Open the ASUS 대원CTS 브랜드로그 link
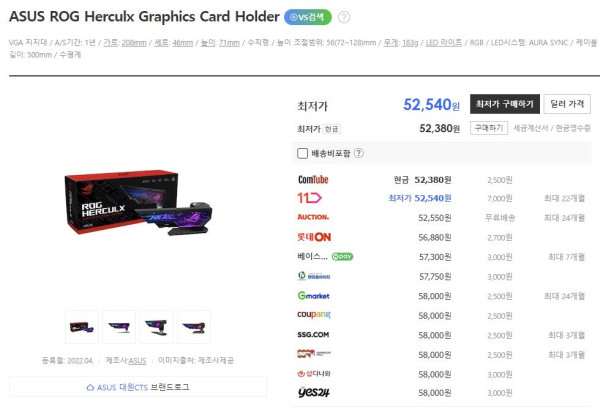Viewport: 600px width, 416px height. [138, 387]
